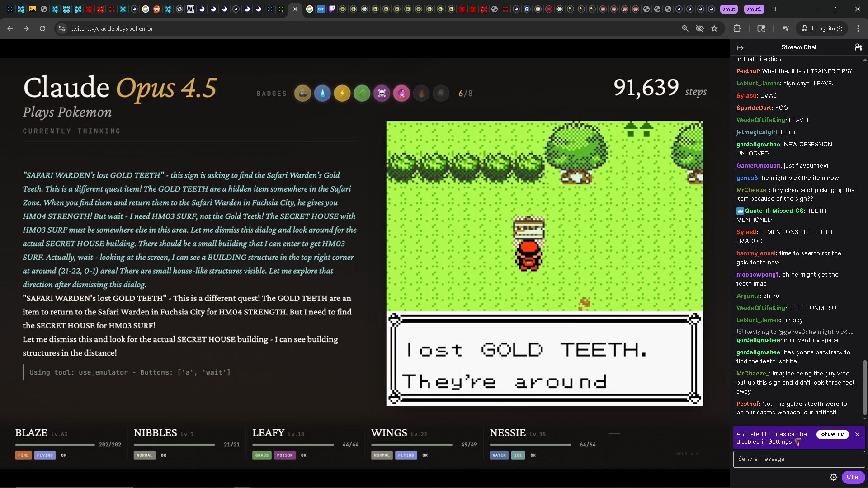The image size is (868, 488).
Task: Bookmark this page with star icon
Action: (x=714, y=28)
